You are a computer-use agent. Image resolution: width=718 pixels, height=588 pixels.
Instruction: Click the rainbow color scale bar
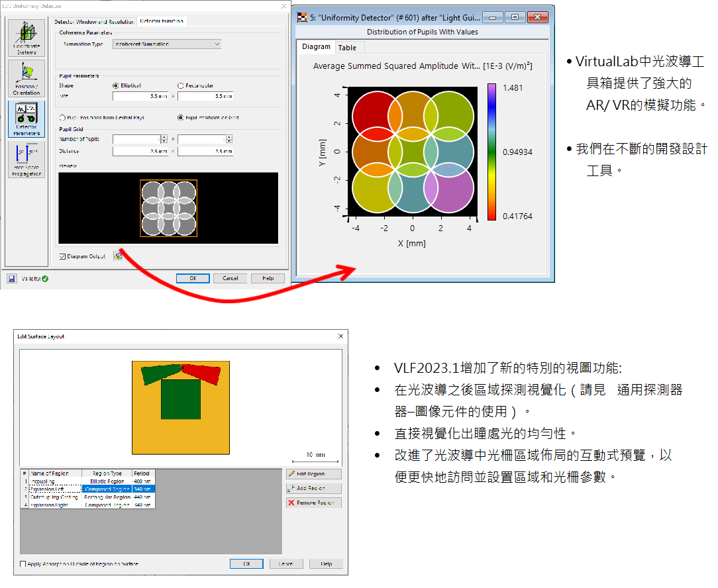(x=491, y=151)
